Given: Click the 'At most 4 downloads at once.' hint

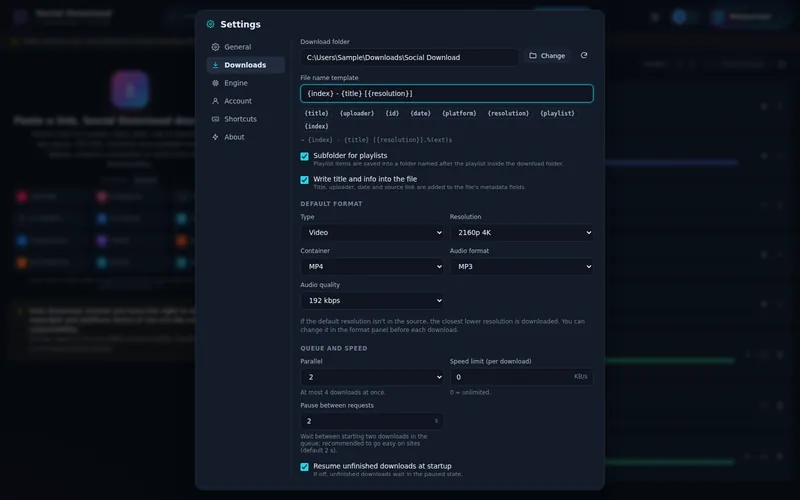Looking at the screenshot, I should tap(343, 392).
